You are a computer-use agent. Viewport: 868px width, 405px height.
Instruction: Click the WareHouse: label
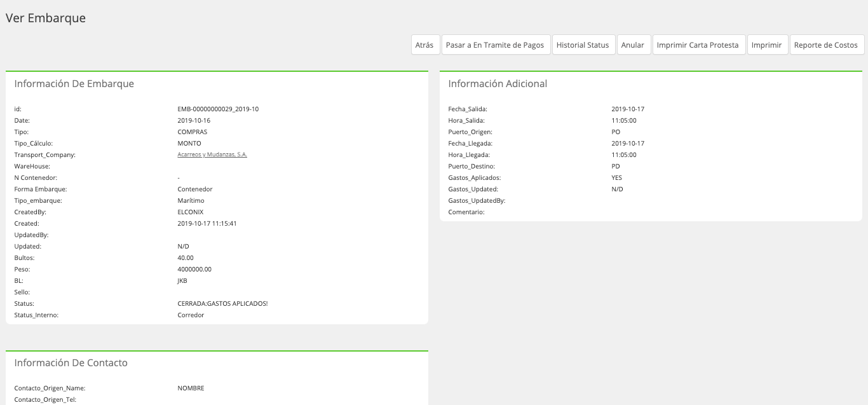pyautogui.click(x=32, y=166)
